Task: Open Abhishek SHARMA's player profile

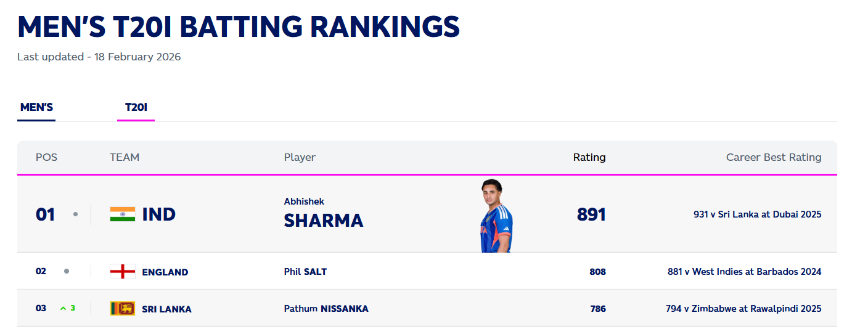Action: click(324, 214)
